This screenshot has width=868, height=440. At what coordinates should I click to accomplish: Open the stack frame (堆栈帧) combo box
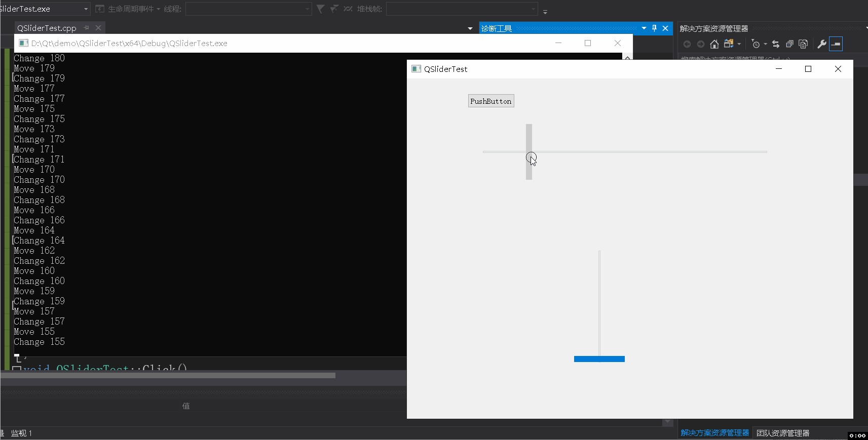462,9
